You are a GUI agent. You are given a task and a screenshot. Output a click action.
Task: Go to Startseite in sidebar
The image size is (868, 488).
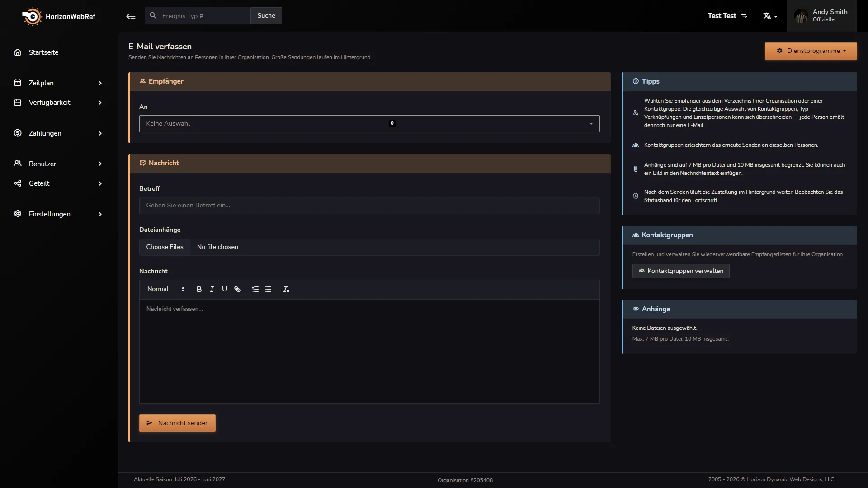43,52
